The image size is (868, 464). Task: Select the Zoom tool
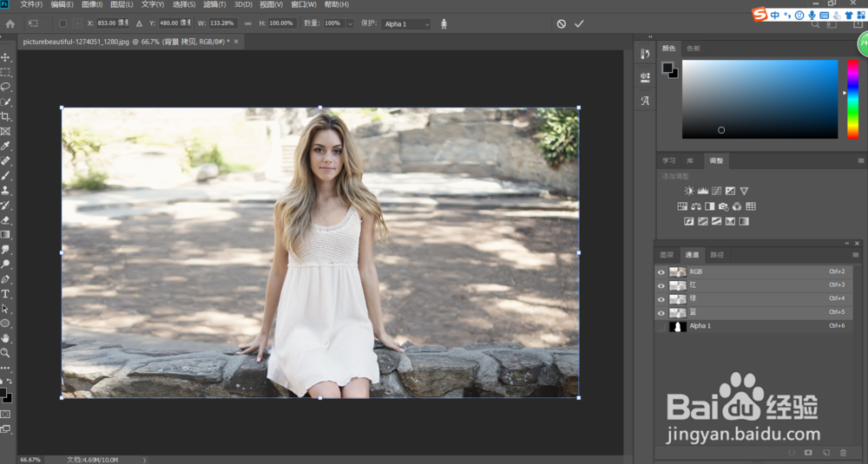coord(5,353)
